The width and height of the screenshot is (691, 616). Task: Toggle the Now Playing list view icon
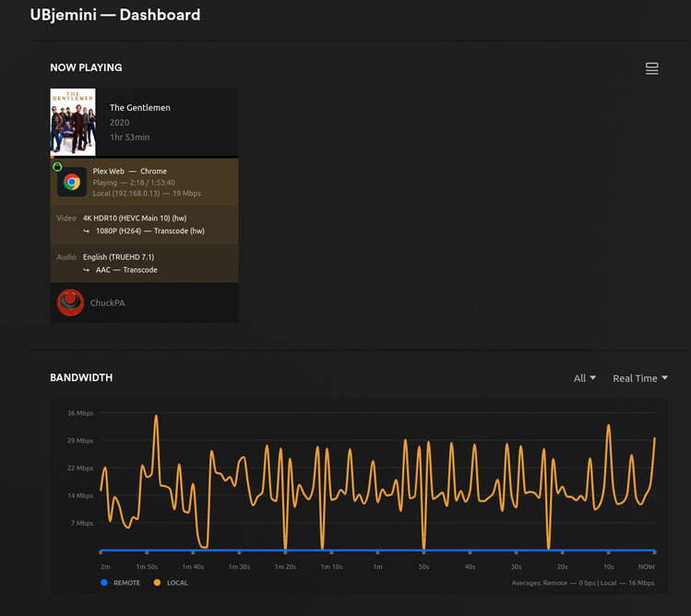pyautogui.click(x=651, y=68)
